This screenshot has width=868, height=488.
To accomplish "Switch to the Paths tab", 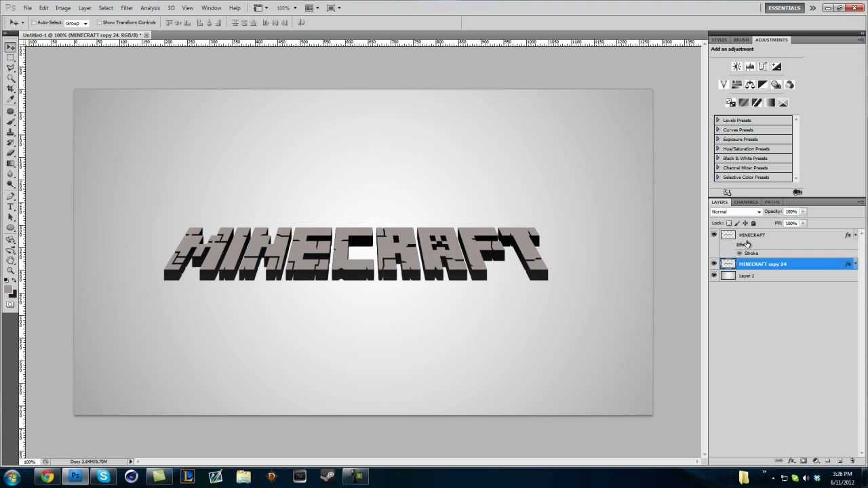I will [x=772, y=202].
